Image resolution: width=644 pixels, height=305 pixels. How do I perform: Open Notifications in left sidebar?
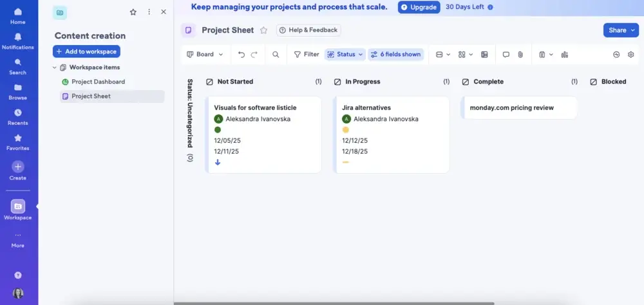18,41
